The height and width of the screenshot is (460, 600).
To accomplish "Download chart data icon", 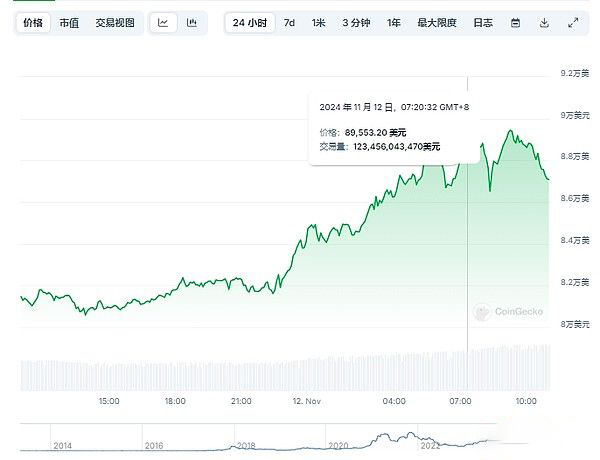I will [544, 23].
